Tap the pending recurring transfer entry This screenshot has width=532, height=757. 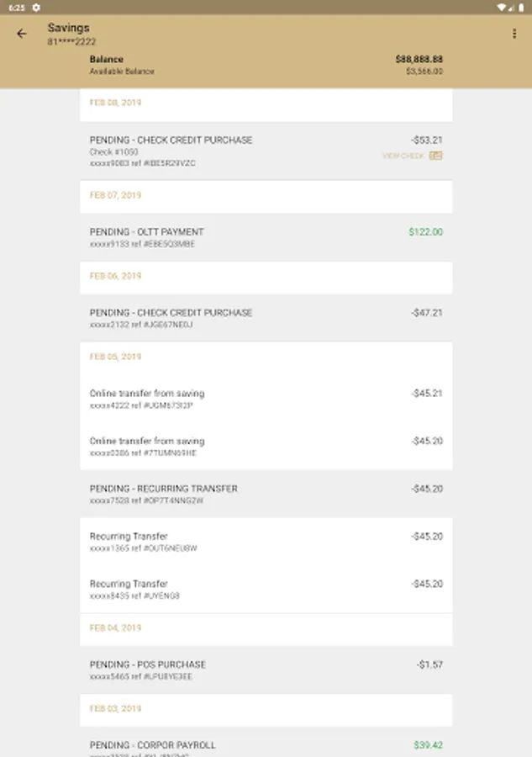coord(266,494)
